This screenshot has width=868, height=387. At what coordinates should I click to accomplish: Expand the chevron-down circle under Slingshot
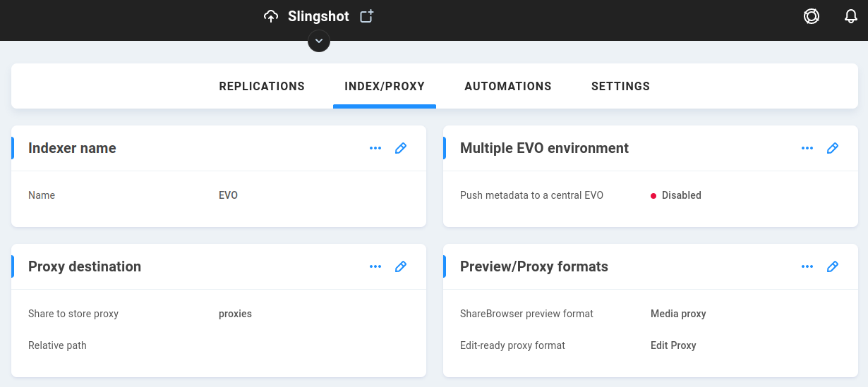click(319, 41)
